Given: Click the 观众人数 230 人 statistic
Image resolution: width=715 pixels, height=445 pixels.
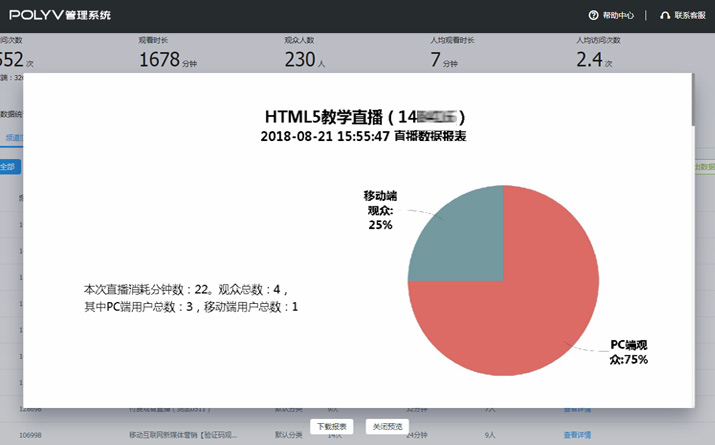Looking at the screenshot, I should tap(305, 59).
